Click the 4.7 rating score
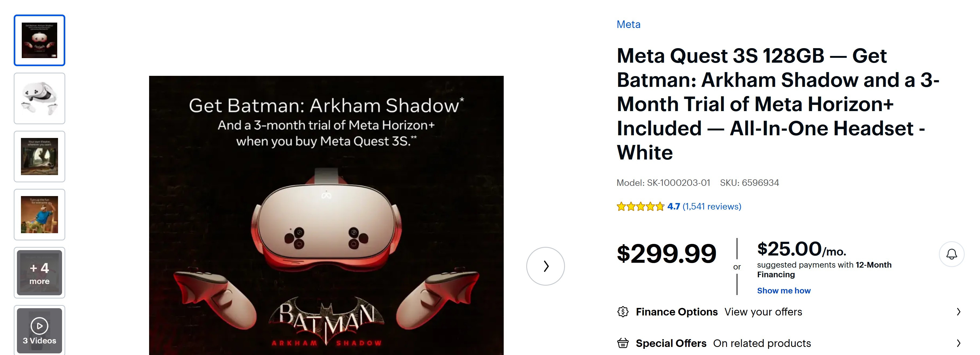Viewport: 980px width, 355px height. pyautogui.click(x=673, y=207)
